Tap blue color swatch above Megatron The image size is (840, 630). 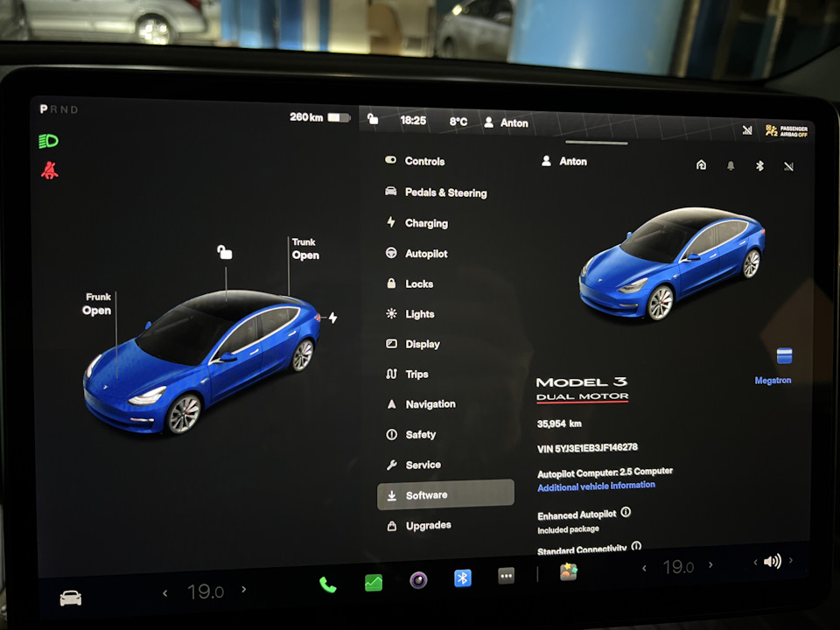pos(784,356)
